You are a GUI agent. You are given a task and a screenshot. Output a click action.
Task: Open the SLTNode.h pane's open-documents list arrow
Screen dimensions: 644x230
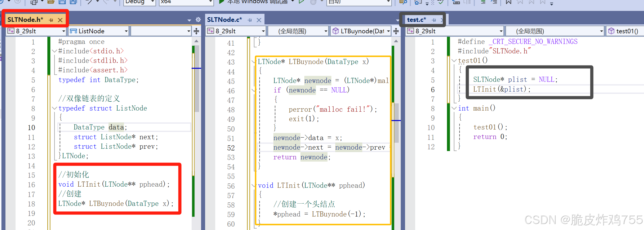point(189,20)
